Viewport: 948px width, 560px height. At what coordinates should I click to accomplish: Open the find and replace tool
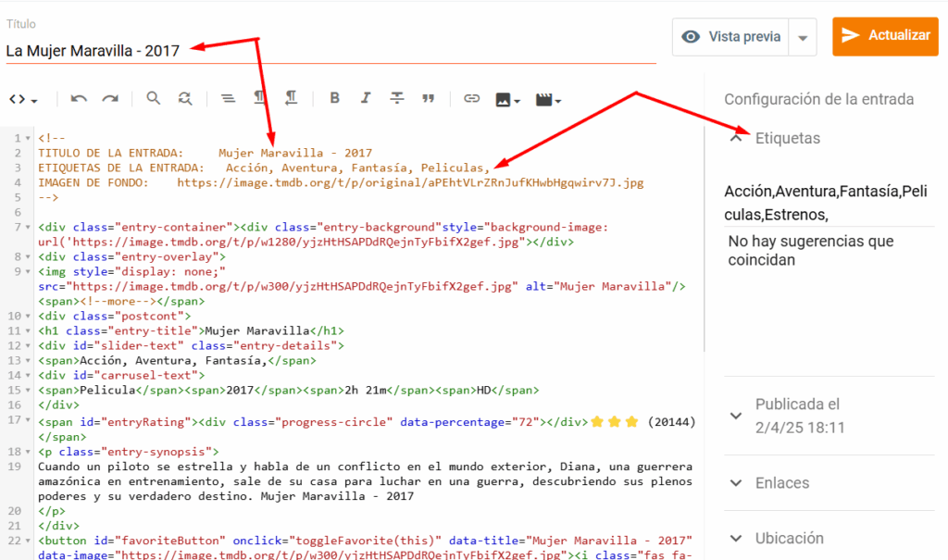[185, 98]
